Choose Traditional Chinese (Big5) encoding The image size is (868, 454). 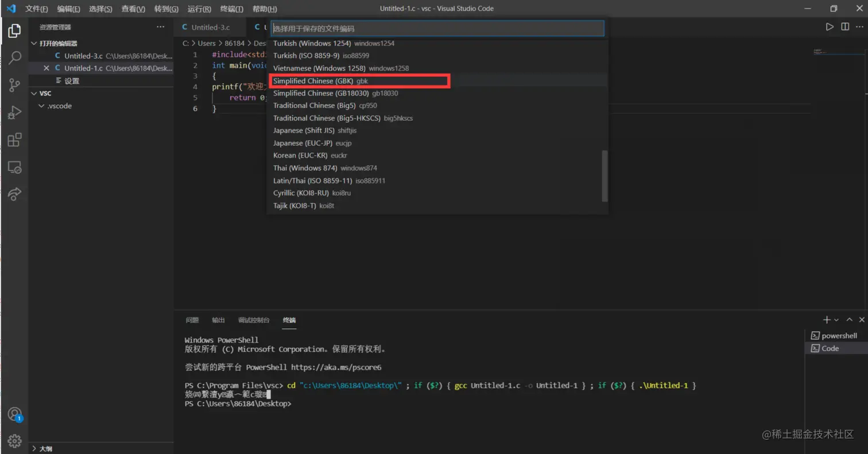(x=437, y=106)
